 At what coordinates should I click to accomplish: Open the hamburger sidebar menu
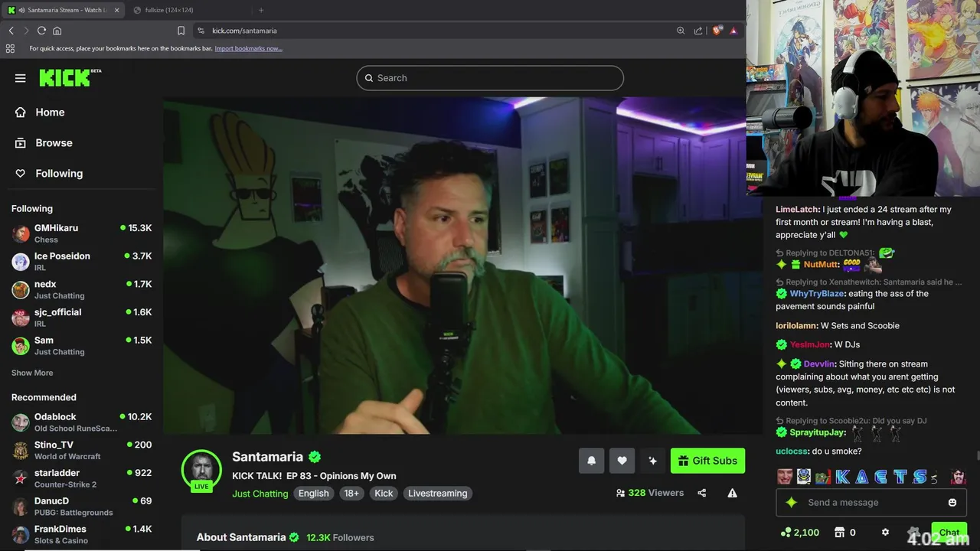pyautogui.click(x=21, y=78)
